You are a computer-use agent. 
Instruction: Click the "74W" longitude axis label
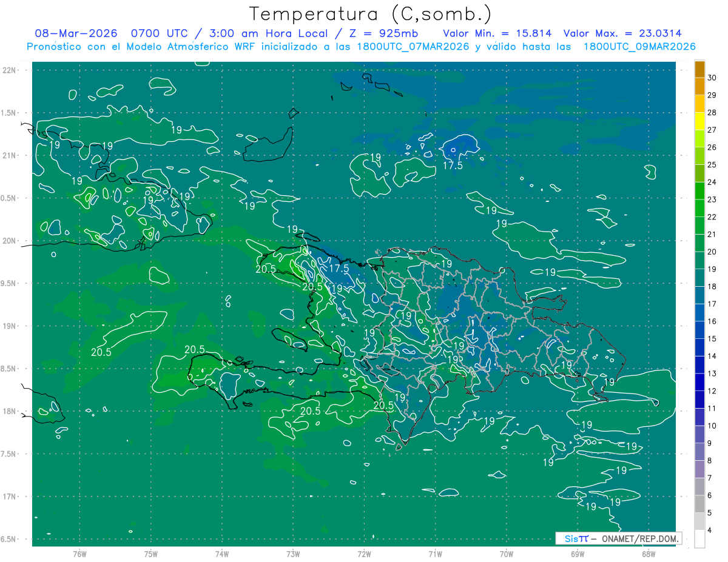pos(222,554)
